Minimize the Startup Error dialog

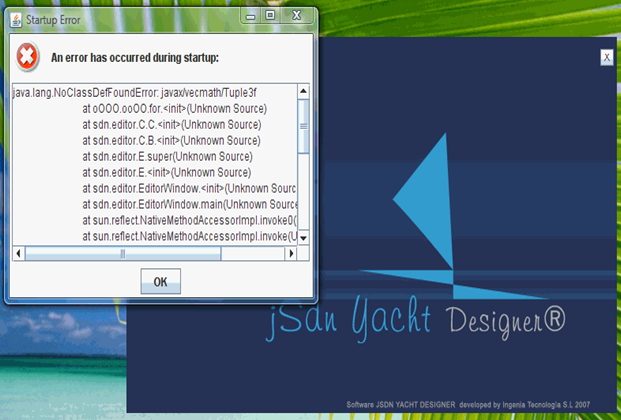click(249, 15)
